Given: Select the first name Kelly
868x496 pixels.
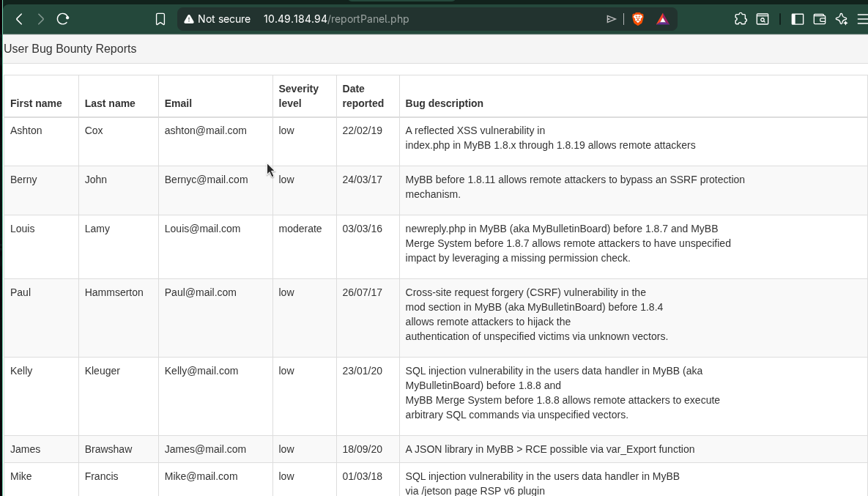Looking at the screenshot, I should coord(21,371).
